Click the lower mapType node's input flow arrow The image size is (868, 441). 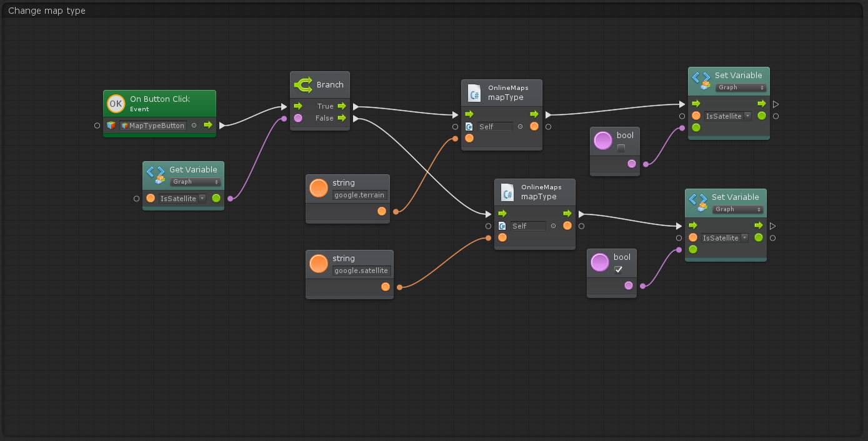(502, 214)
